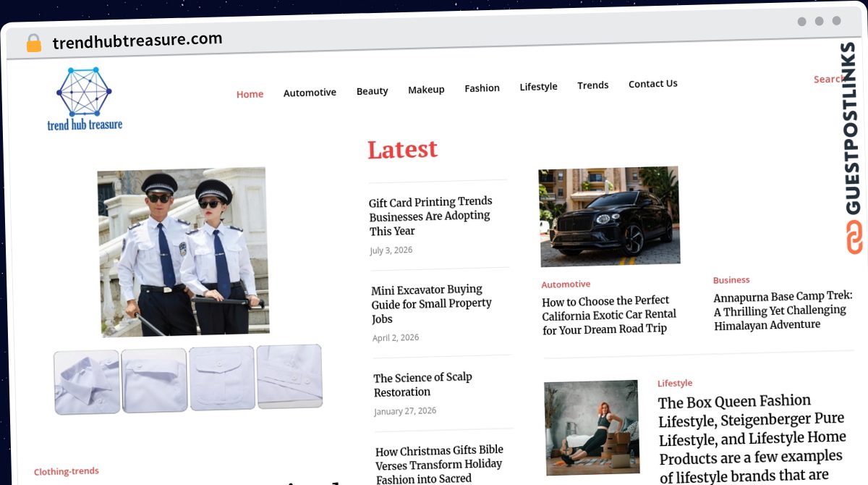Open Mini Excavator Buying Guide article
Image resolution: width=868 pixels, height=485 pixels.
432,304
